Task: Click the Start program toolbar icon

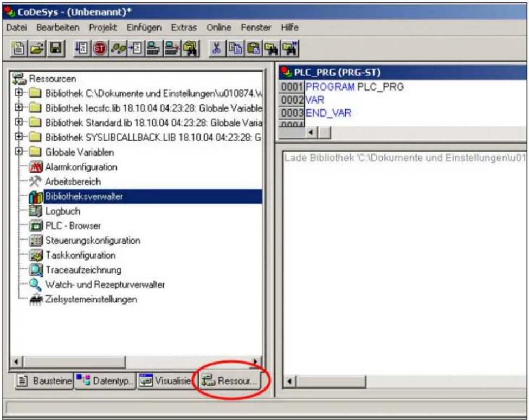Action: pyautogui.click(x=82, y=49)
